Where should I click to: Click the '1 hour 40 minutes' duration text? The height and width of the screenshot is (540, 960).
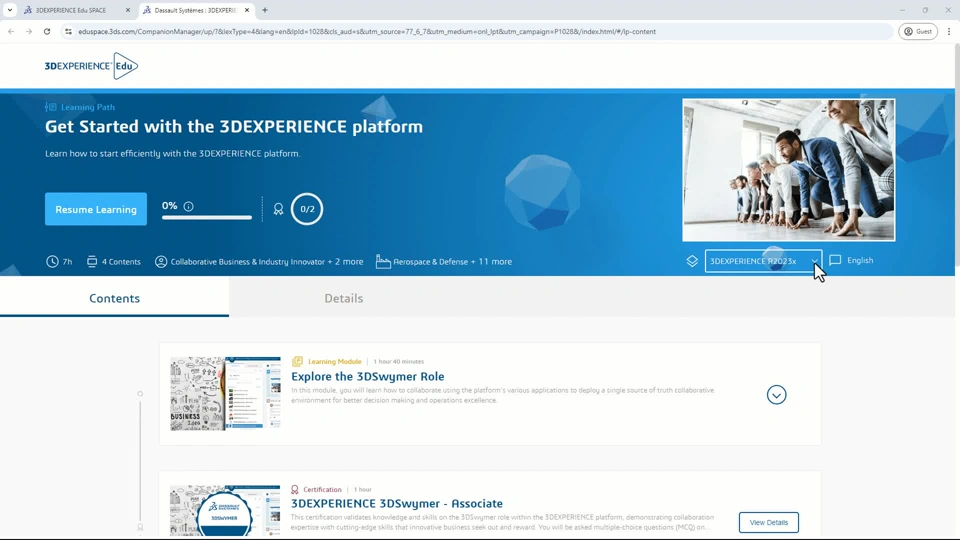399,361
